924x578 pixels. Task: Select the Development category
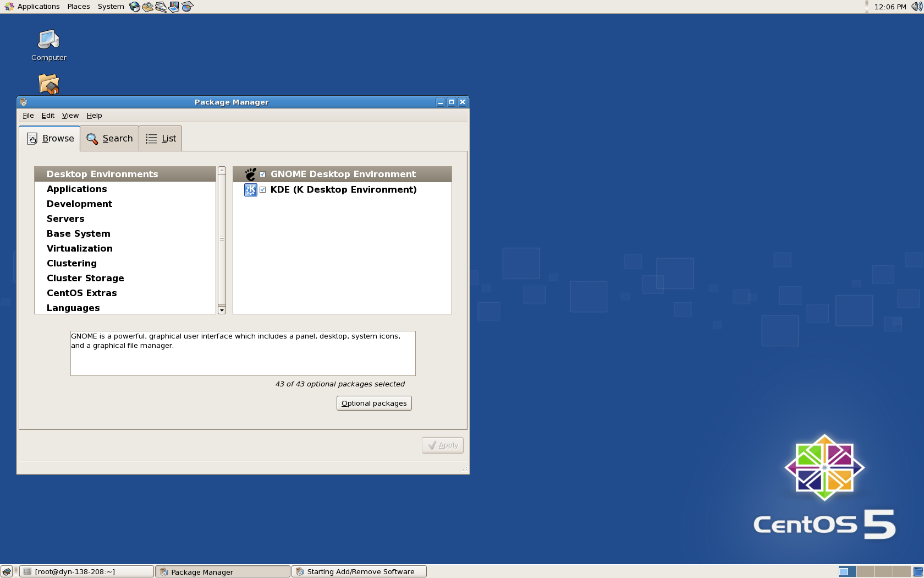coord(125,204)
